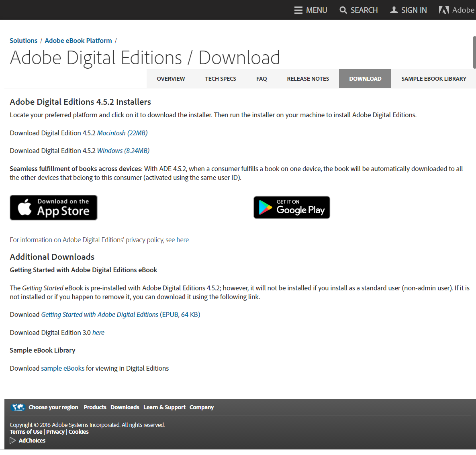Click the AdChoices icon in the footer
Viewport: 476px width, 455px height.
pyautogui.click(x=12, y=440)
